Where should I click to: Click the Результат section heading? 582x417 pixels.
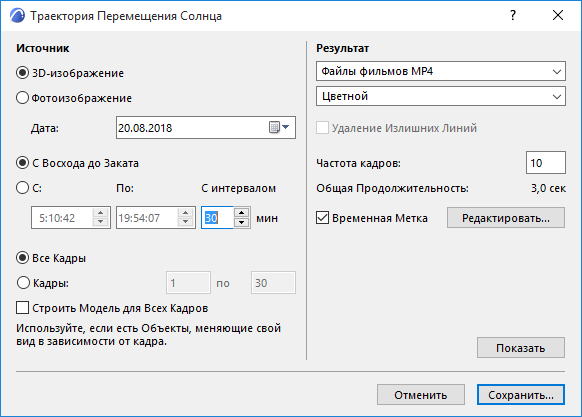343,48
